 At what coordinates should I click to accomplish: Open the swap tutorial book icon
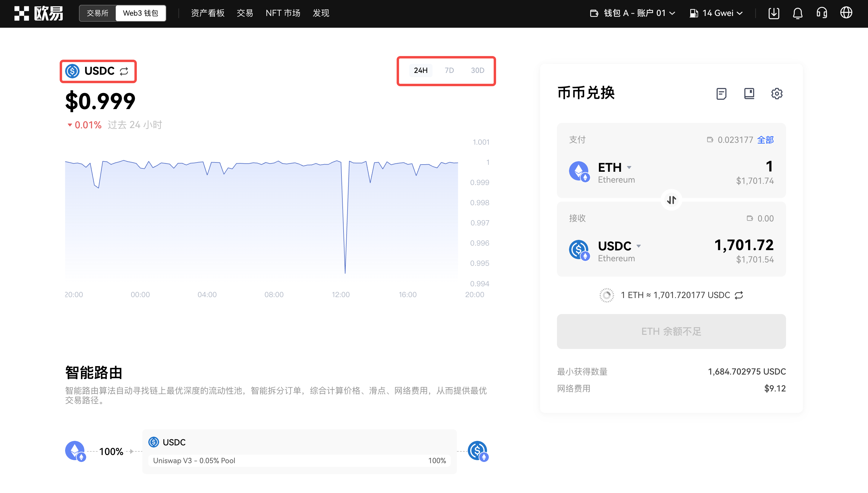(749, 93)
